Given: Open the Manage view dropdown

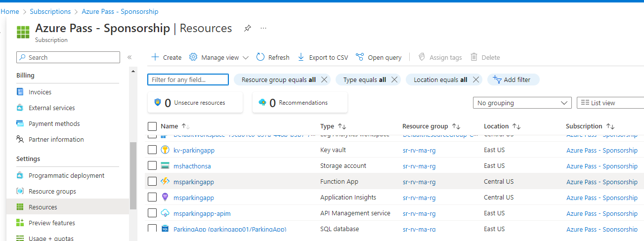Looking at the screenshot, I should click(x=219, y=57).
